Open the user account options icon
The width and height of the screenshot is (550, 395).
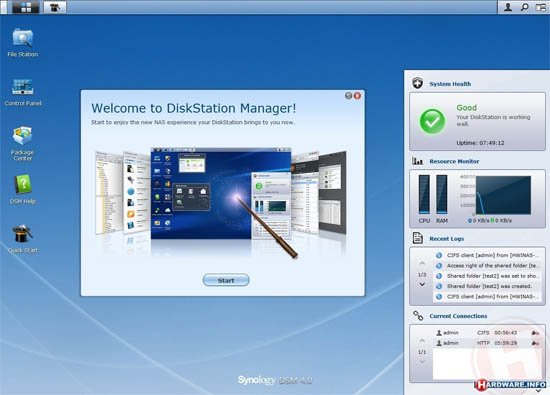tap(508, 7)
